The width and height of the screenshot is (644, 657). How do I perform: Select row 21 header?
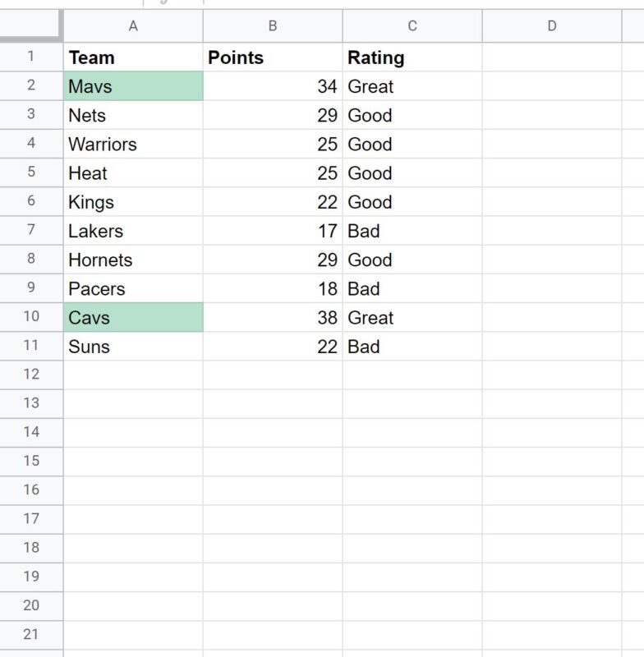(31, 635)
